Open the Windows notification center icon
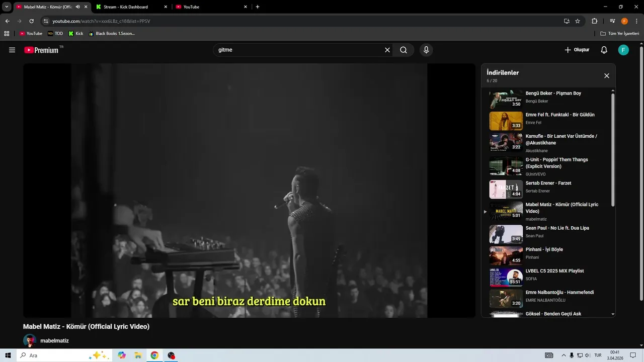 click(x=633, y=355)
